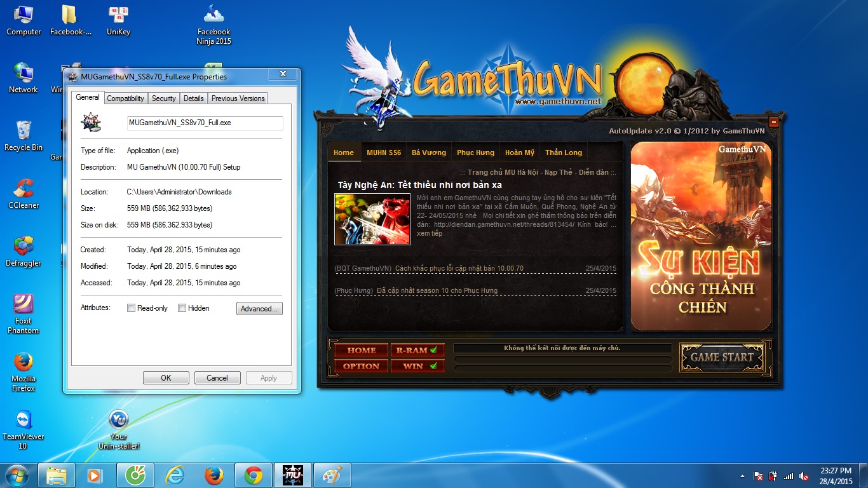
Task: Select the Home tab in launcher
Action: (344, 152)
